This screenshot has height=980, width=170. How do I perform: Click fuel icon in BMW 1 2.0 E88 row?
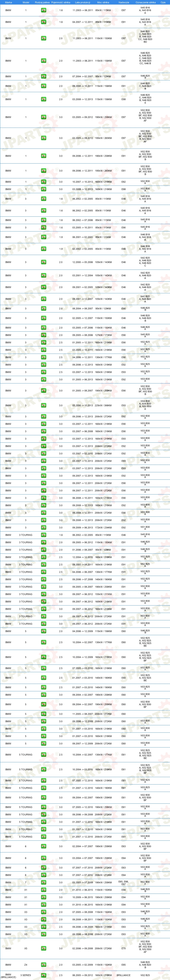44,99
